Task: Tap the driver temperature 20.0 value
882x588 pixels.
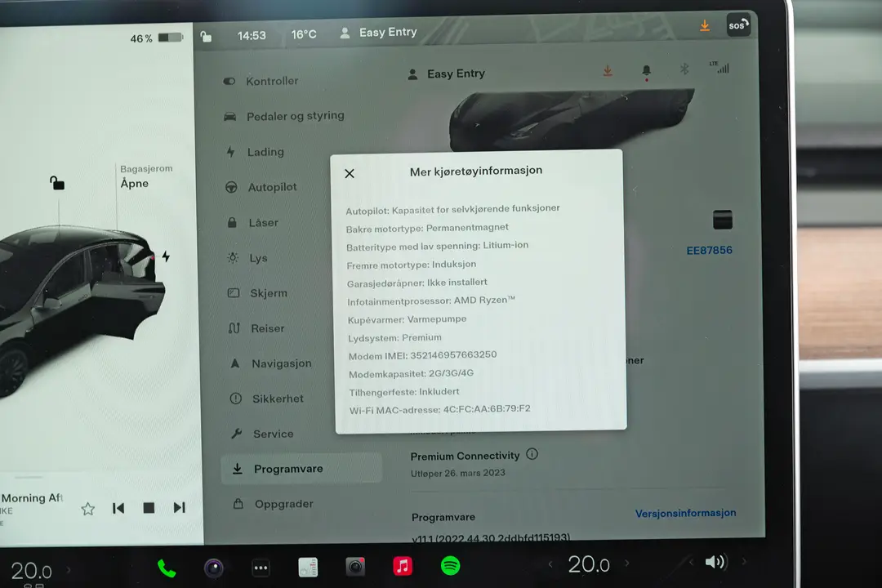Action: click(x=32, y=571)
